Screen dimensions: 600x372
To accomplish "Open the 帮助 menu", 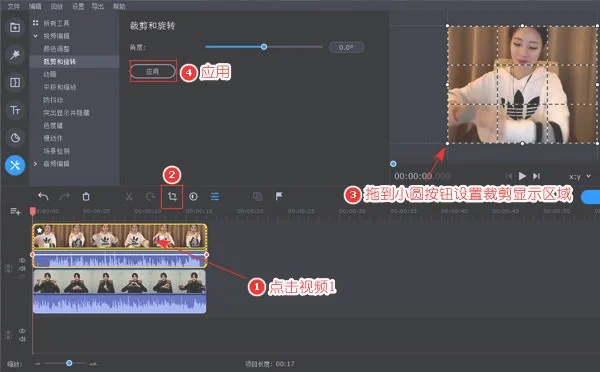I will coord(119,6).
